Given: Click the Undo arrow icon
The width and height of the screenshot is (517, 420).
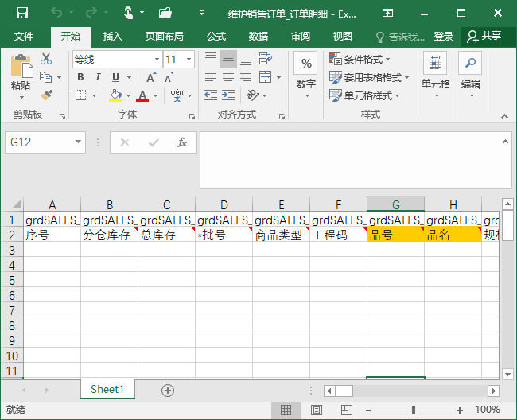Looking at the screenshot, I should pyautogui.click(x=56, y=13).
